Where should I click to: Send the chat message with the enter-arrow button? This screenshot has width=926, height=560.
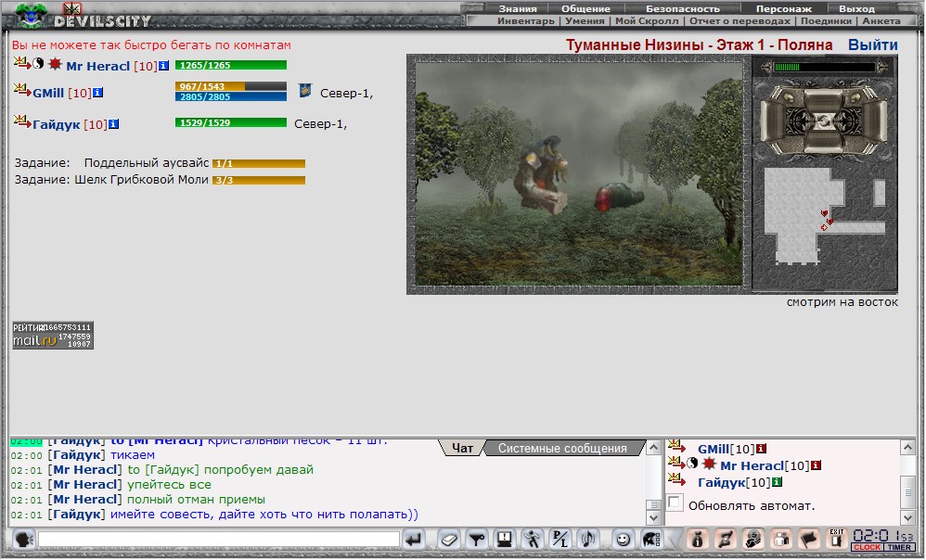click(415, 539)
